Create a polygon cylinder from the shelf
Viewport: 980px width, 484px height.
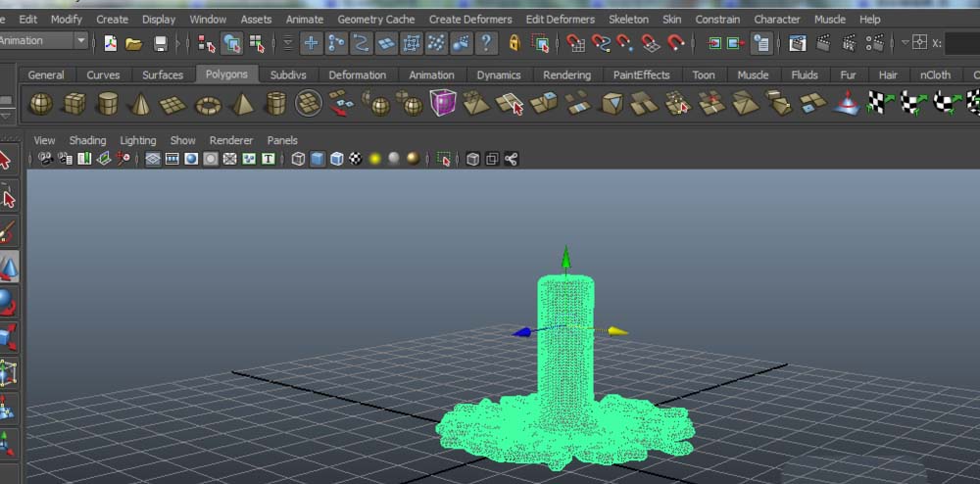[x=108, y=103]
